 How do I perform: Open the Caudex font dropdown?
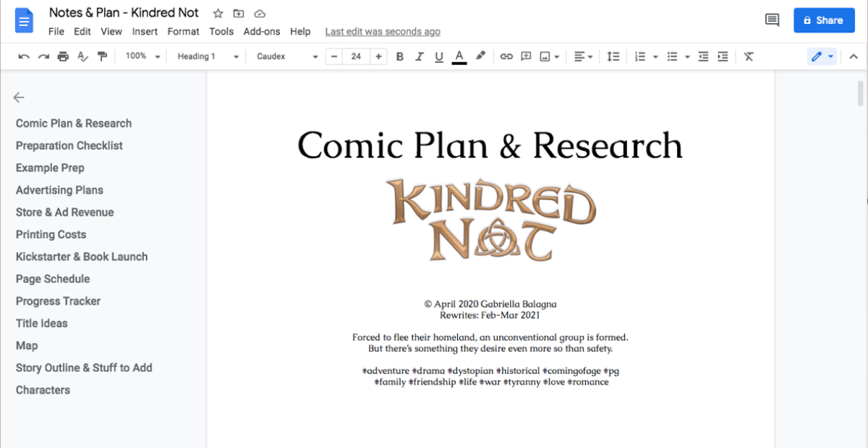coord(286,56)
